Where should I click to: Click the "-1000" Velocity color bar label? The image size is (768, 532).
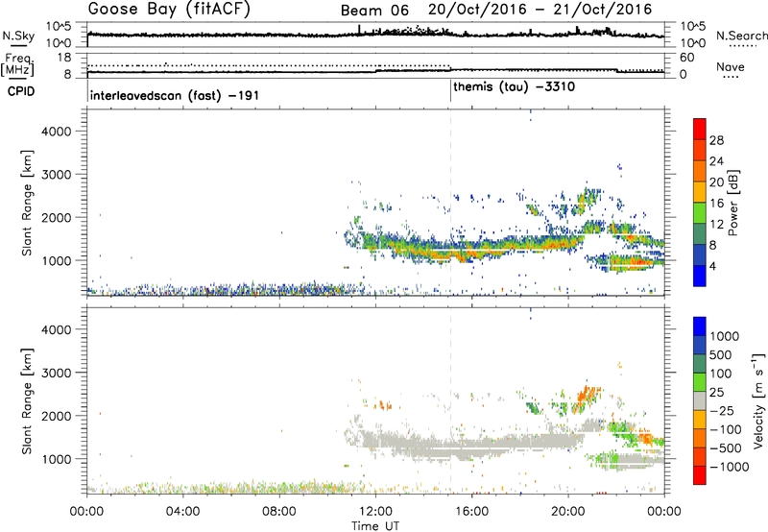point(730,467)
